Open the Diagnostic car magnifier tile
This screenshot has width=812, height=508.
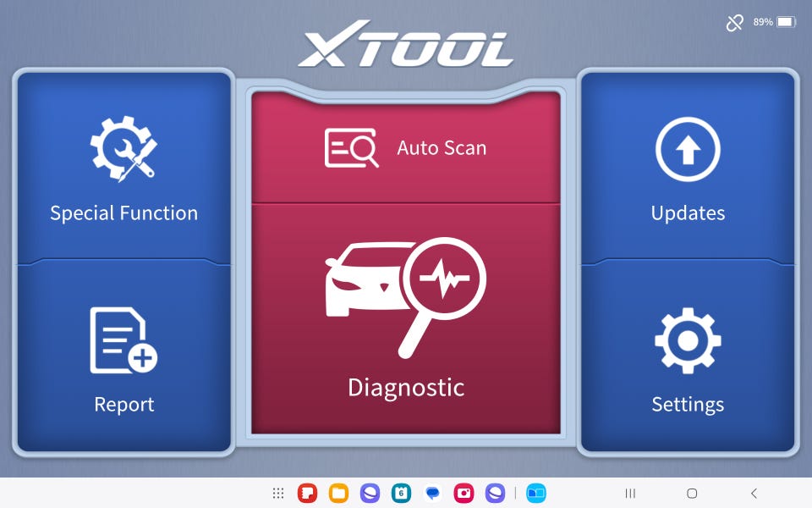click(405, 319)
